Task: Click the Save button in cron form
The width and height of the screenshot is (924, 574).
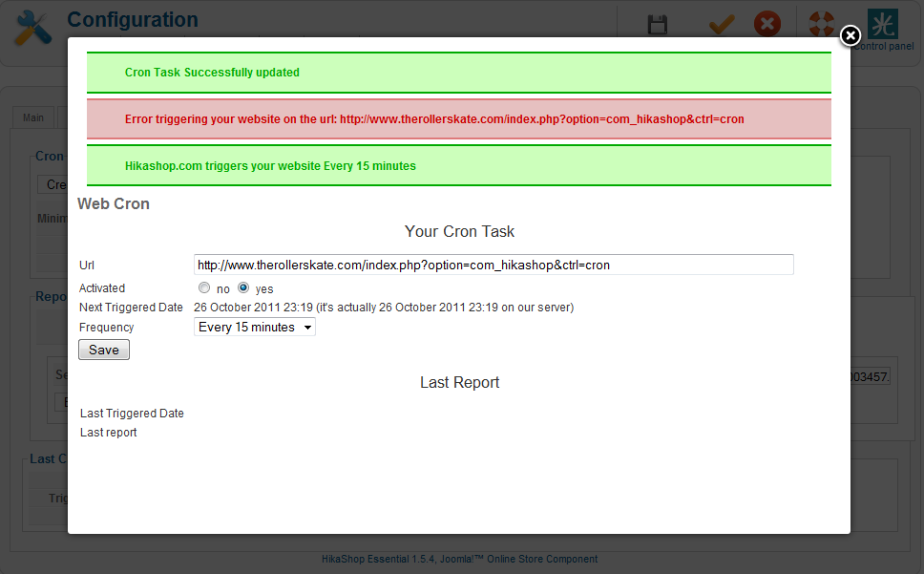Action: coord(104,350)
